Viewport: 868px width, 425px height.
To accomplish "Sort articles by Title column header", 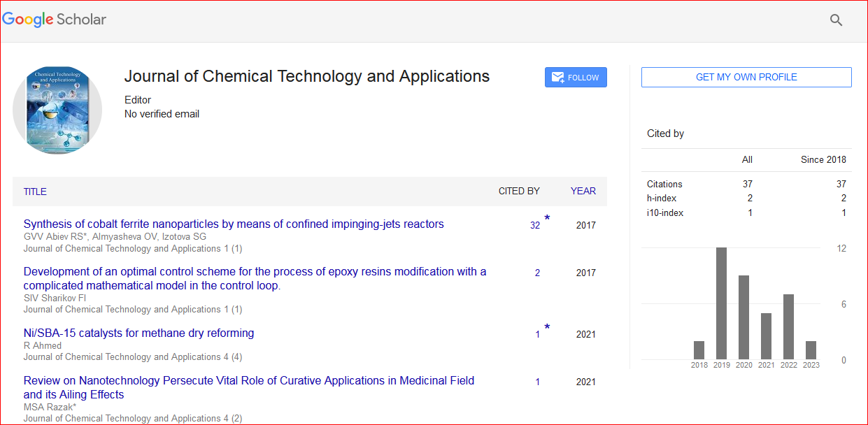I will tap(35, 192).
